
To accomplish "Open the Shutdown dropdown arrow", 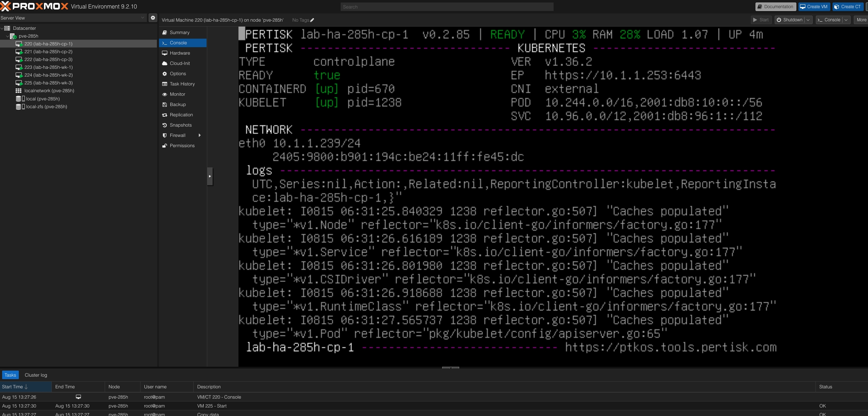I will tap(808, 20).
